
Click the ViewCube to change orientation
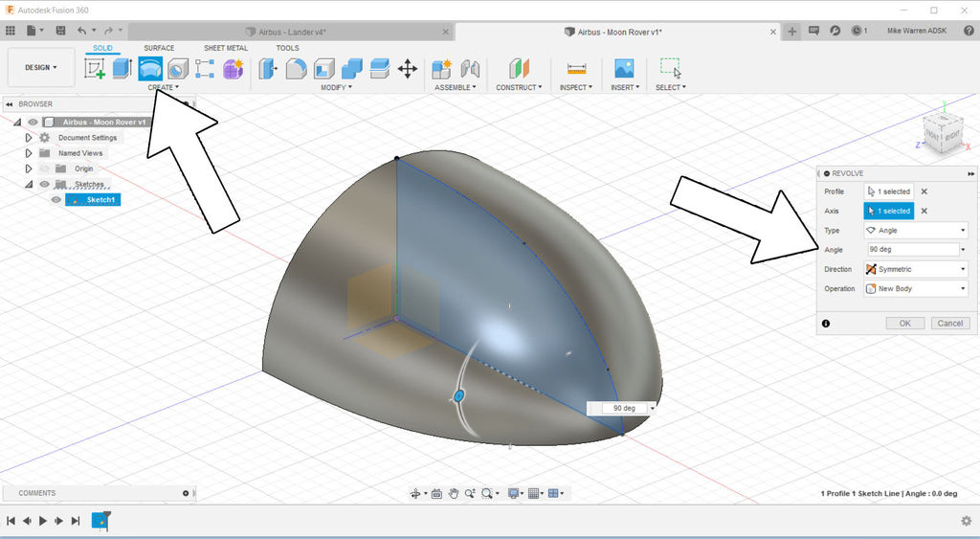pyautogui.click(x=943, y=132)
